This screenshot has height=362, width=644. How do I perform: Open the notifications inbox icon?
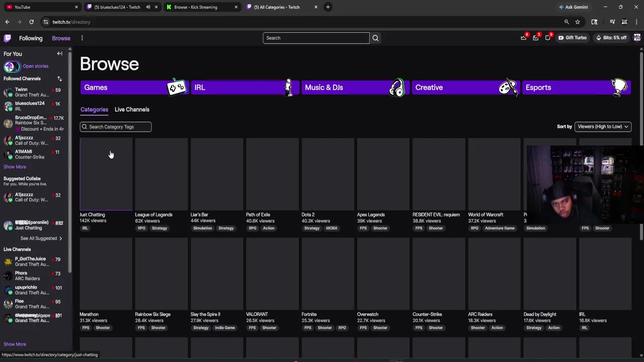(536, 38)
